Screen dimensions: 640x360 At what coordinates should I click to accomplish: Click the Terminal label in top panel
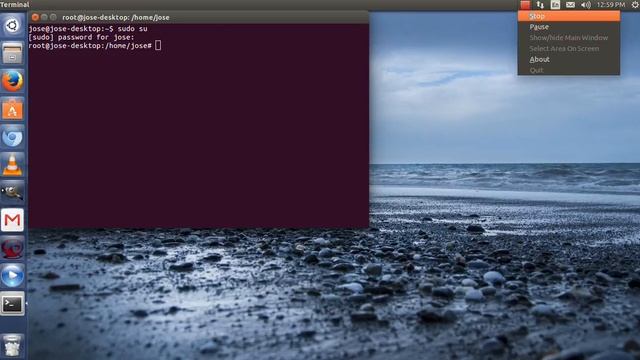[x=15, y=4]
